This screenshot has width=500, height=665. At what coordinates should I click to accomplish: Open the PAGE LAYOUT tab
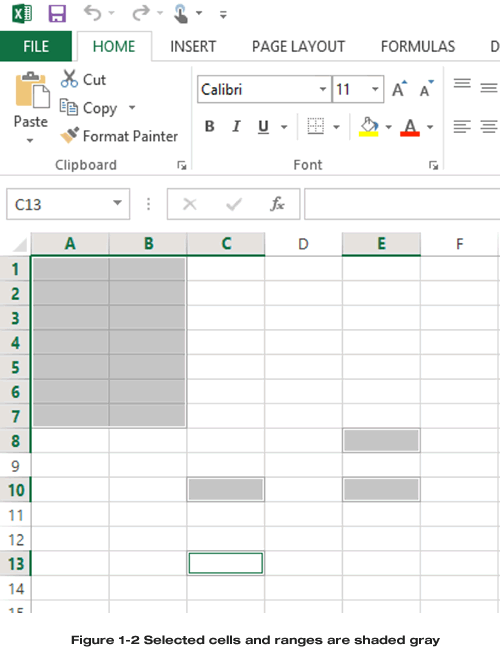click(298, 46)
